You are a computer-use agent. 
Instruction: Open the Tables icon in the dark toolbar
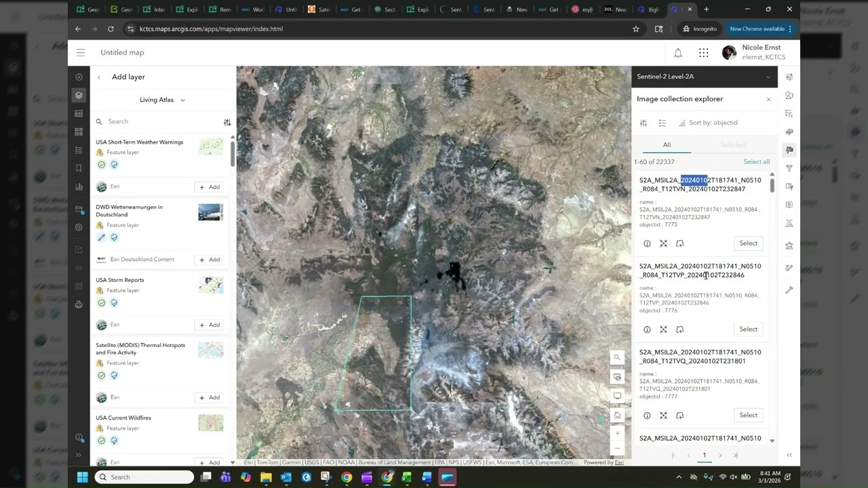pyautogui.click(x=79, y=114)
